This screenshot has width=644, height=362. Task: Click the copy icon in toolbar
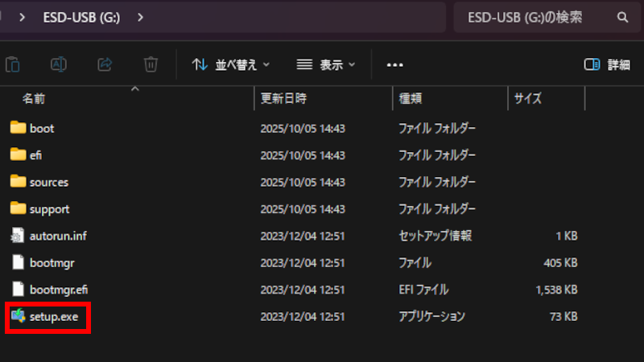tap(13, 64)
